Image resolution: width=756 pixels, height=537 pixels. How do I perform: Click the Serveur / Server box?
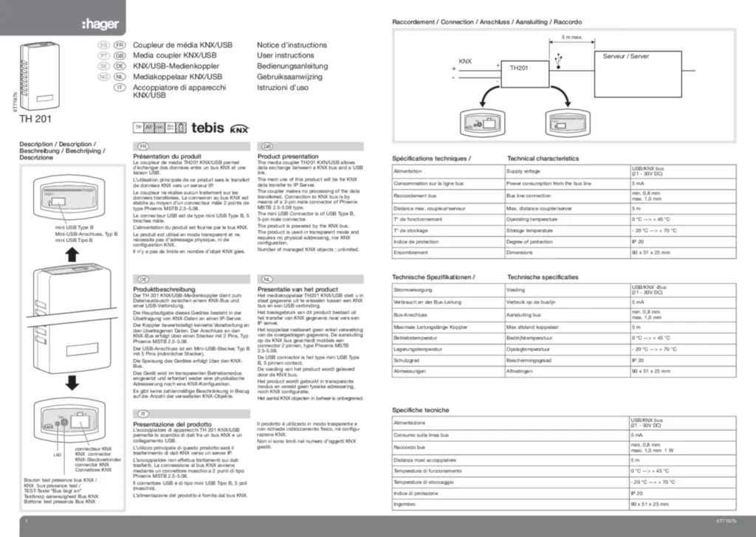pos(638,74)
